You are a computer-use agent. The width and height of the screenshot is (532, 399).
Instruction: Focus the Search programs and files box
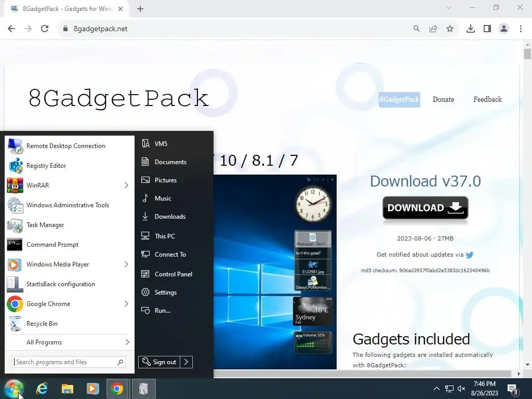[x=69, y=362]
